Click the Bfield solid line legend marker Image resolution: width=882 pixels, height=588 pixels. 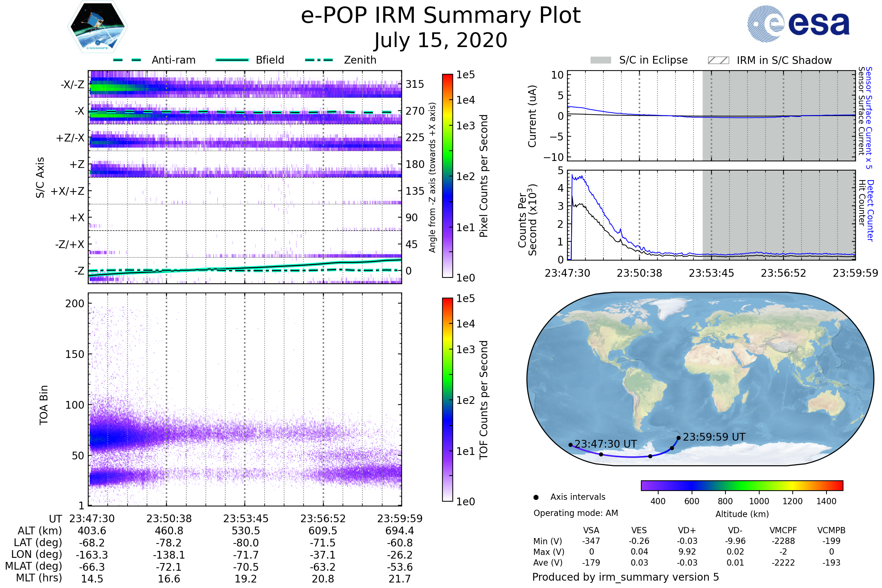tap(232, 60)
